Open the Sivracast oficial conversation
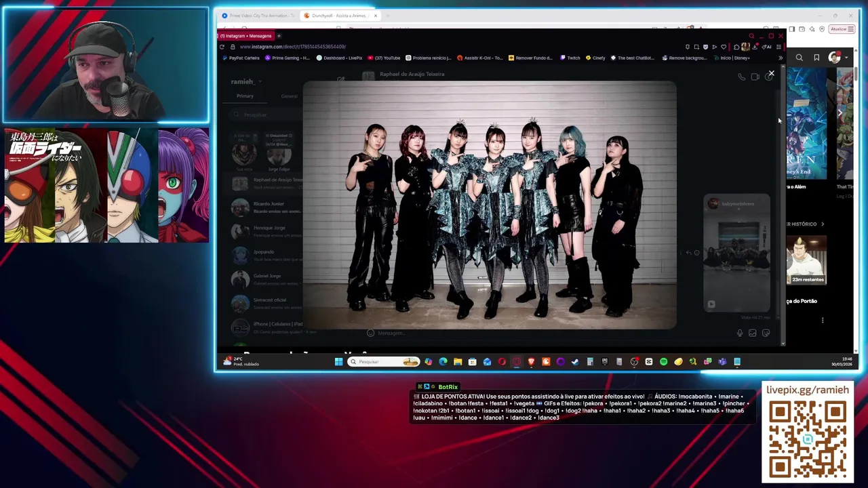 point(264,303)
